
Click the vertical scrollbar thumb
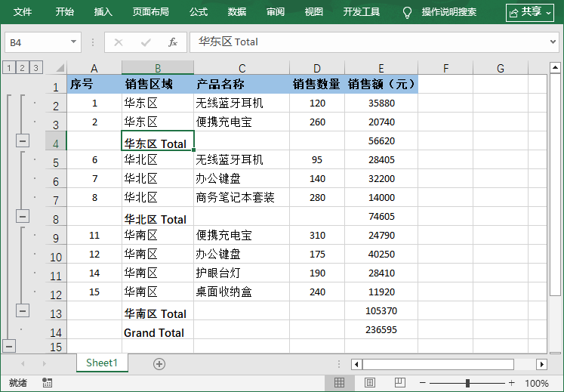555,185
